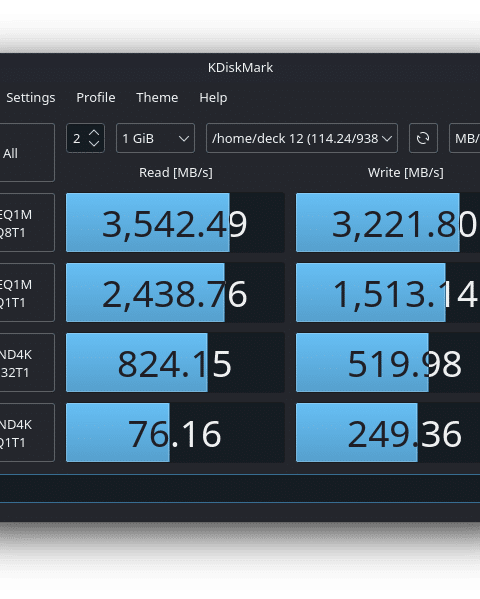This screenshot has width=480, height=599.
Task: Click the All benchmark button
Action: pyautogui.click(x=27, y=152)
